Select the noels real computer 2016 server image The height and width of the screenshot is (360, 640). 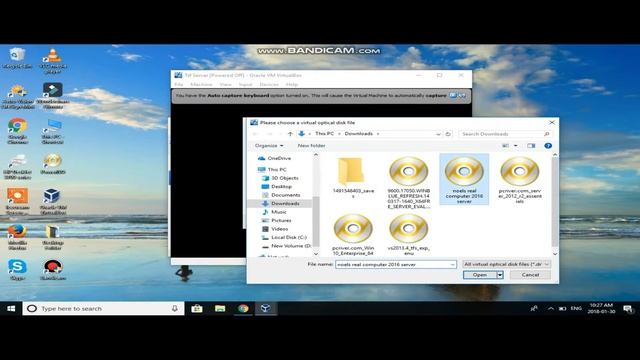pos(464,180)
